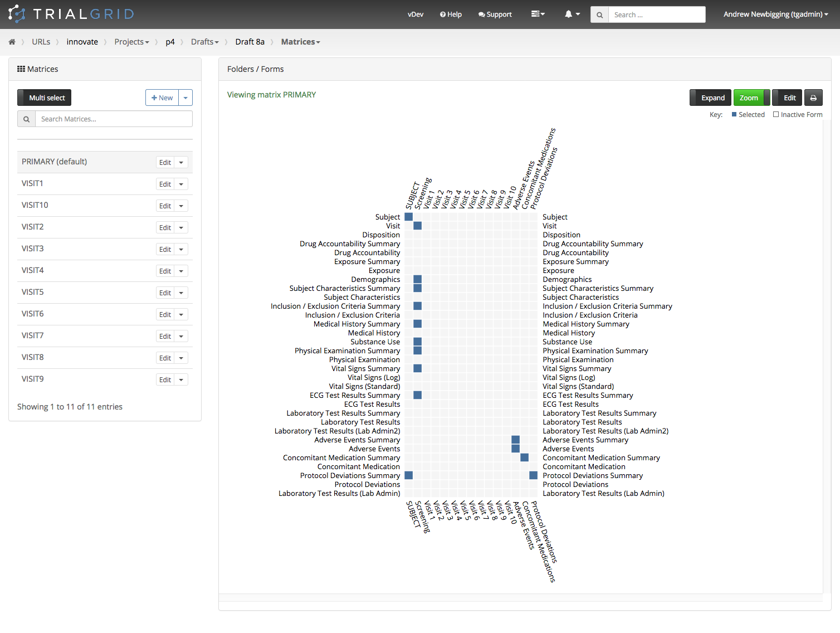This screenshot has width=840, height=633.
Task: Open the VISIT6 row dropdown caret
Action: (181, 314)
